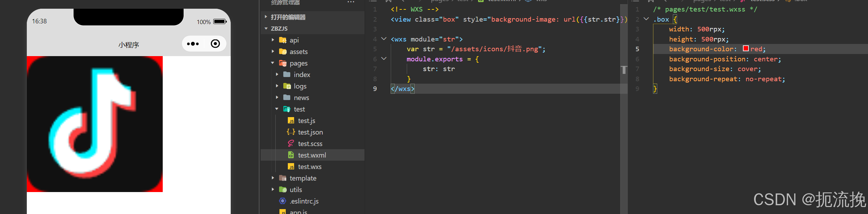This screenshot has height=214, width=868.
Task: Click the test.wxs file icon
Action: pyautogui.click(x=291, y=167)
